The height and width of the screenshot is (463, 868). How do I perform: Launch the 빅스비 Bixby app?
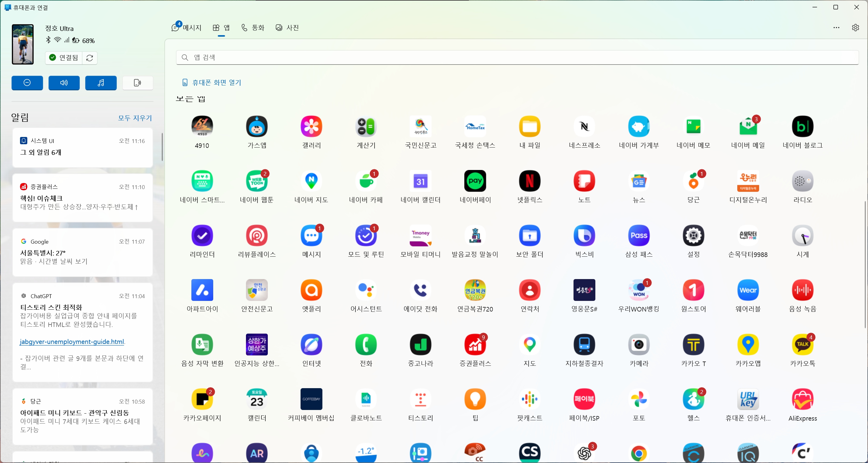(584, 236)
